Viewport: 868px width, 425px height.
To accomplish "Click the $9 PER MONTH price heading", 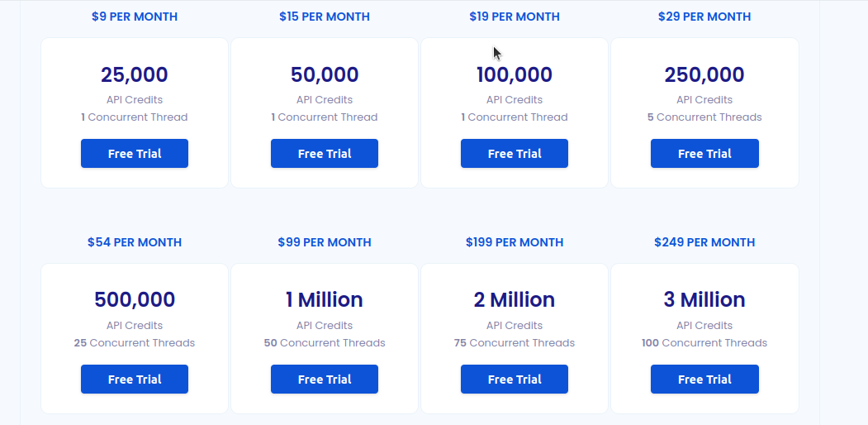I will 135,17.
